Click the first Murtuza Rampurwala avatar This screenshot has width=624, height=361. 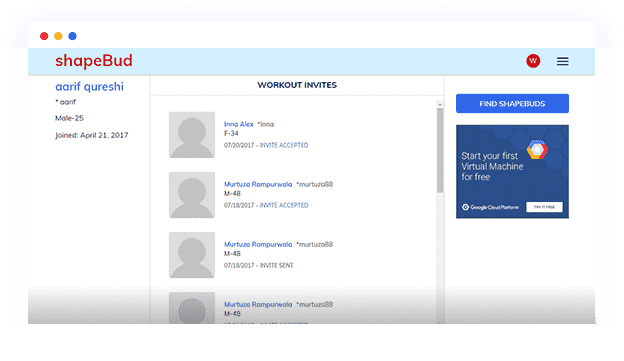192,195
